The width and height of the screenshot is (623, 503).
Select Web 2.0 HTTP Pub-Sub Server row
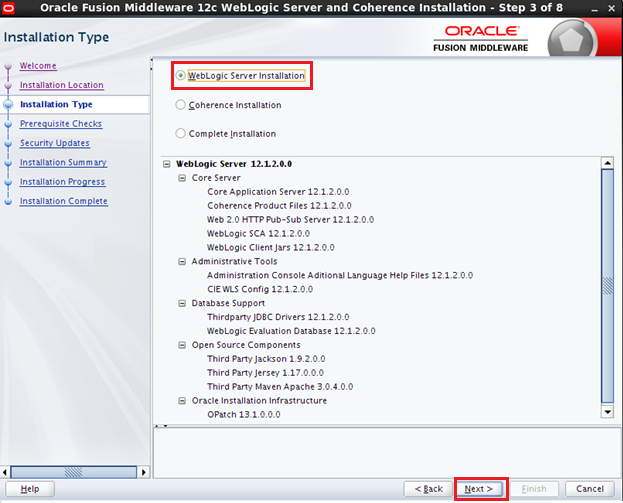290,220
